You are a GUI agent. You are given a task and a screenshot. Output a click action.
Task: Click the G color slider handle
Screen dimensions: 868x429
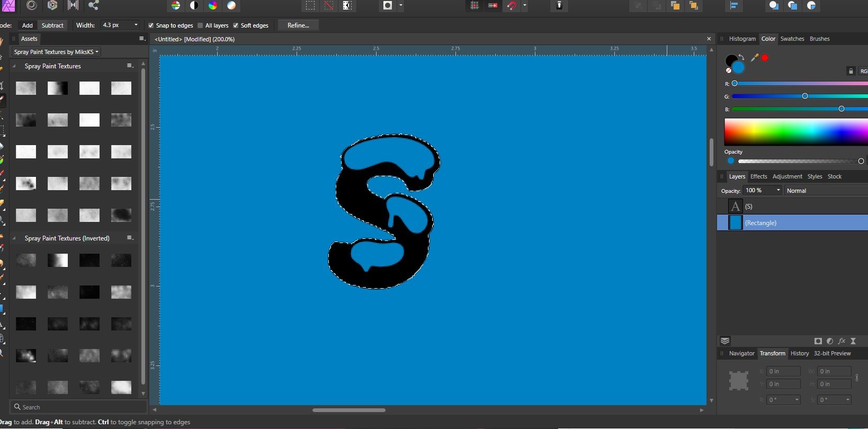tap(805, 96)
